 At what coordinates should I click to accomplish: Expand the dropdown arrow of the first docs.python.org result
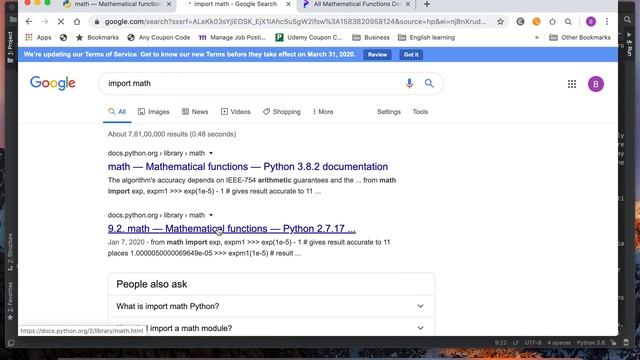[211, 153]
